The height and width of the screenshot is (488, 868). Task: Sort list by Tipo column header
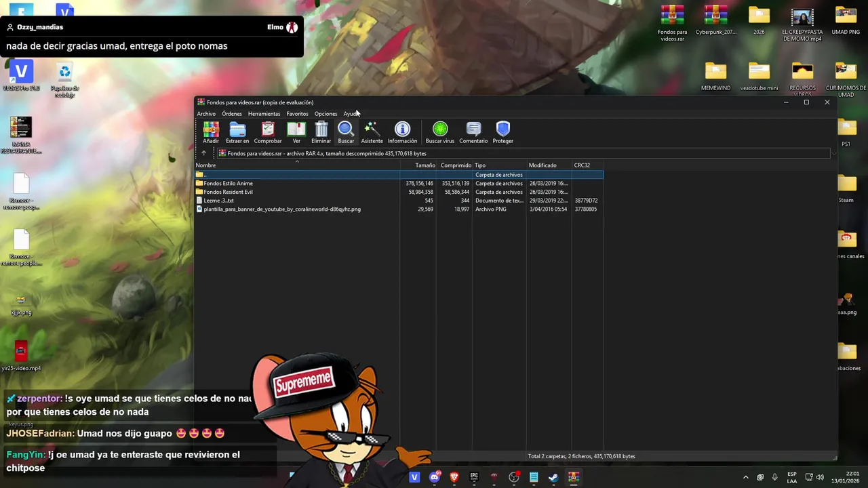(x=500, y=165)
